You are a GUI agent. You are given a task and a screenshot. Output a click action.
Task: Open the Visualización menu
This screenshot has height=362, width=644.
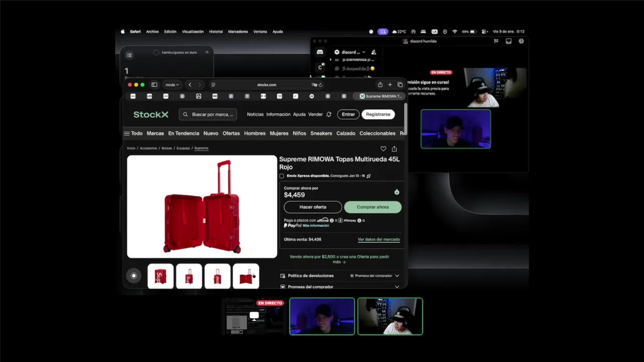(x=193, y=32)
